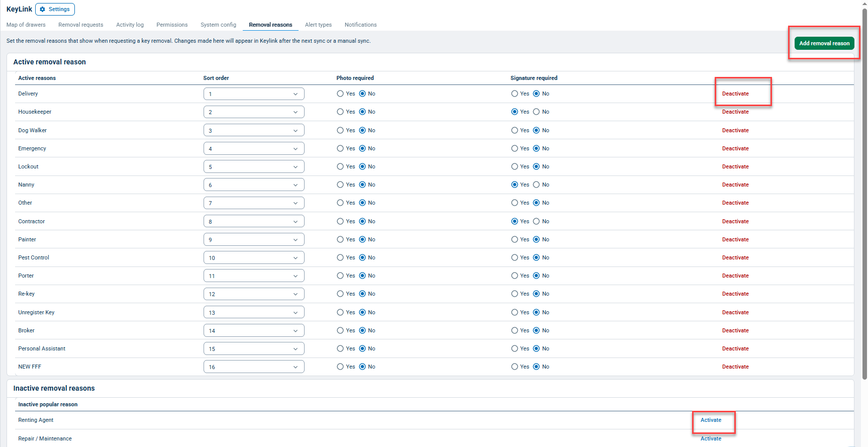The image size is (868, 447).
Task: Deactivate the Lockout reason
Action: pos(735,166)
